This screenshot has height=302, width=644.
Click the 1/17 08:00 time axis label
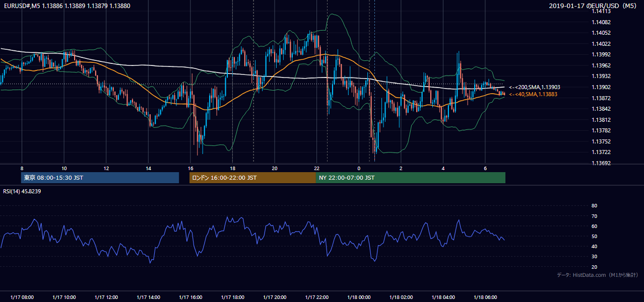click(22, 297)
